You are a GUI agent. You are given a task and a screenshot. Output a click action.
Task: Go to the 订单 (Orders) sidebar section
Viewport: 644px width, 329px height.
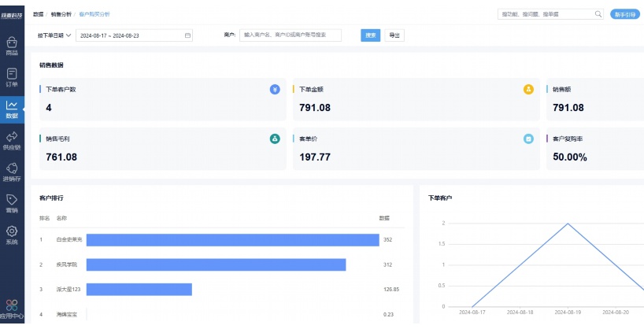tap(12, 76)
